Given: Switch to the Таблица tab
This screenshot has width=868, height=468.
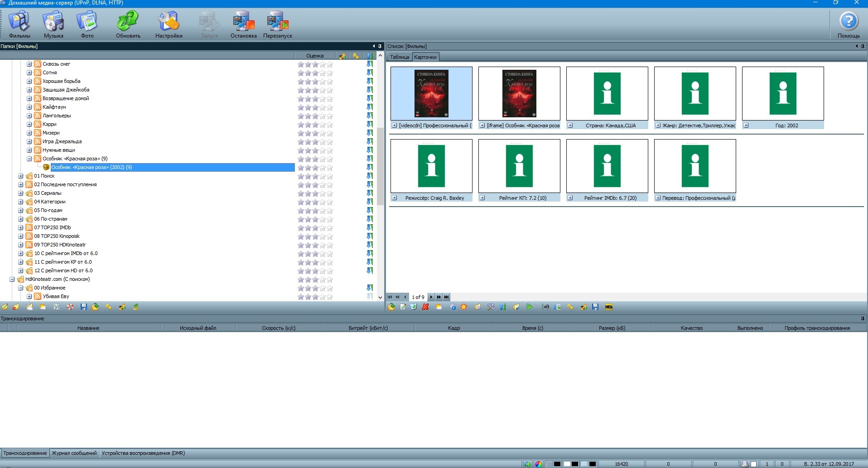Looking at the screenshot, I should click(x=400, y=57).
